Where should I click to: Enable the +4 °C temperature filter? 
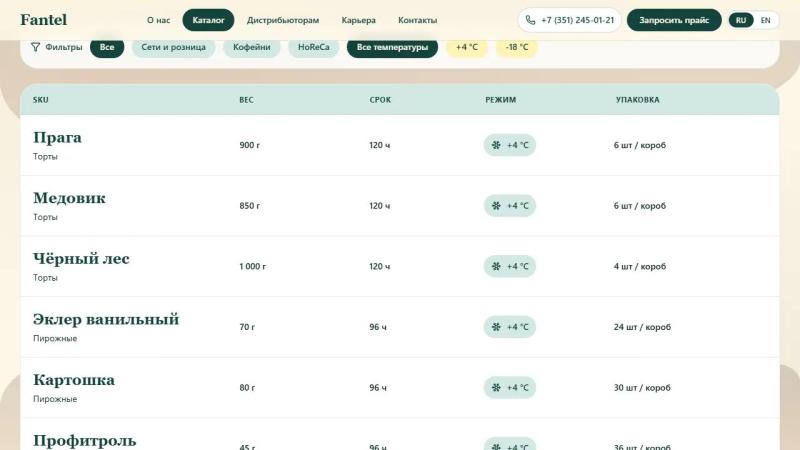(467, 47)
